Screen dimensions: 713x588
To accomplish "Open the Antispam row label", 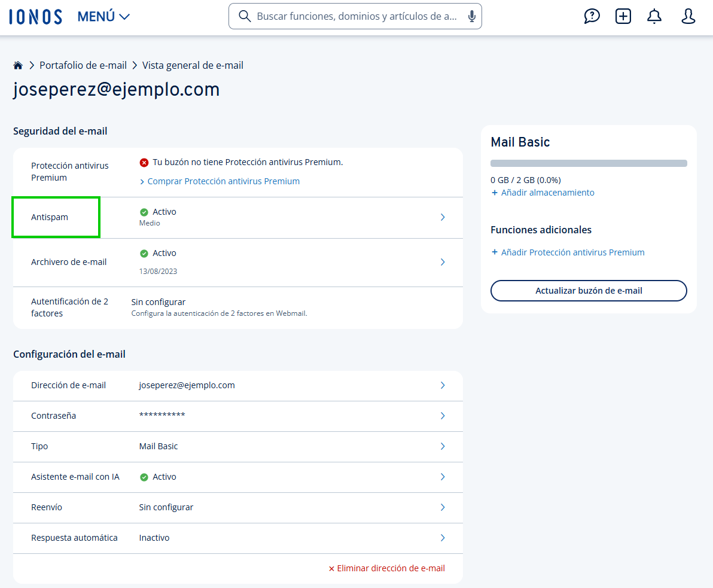I will pos(50,217).
